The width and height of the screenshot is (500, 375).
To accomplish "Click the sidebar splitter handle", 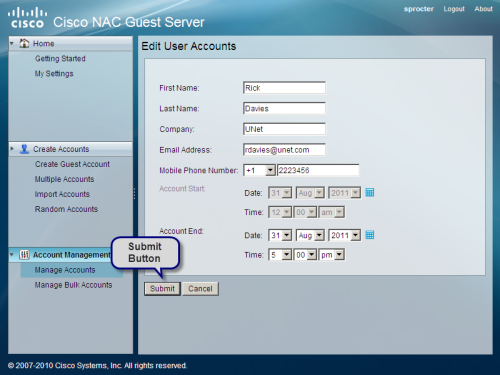I will click(x=135, y=194).
